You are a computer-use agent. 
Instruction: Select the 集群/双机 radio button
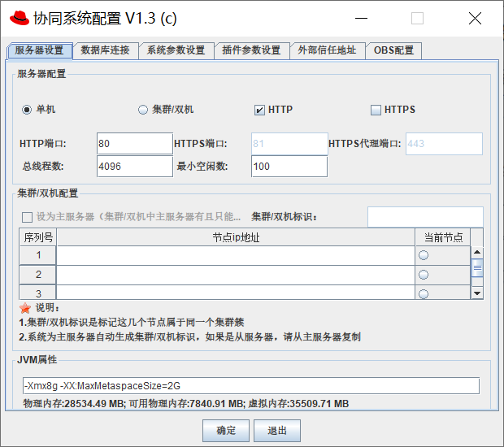point(143,110)
